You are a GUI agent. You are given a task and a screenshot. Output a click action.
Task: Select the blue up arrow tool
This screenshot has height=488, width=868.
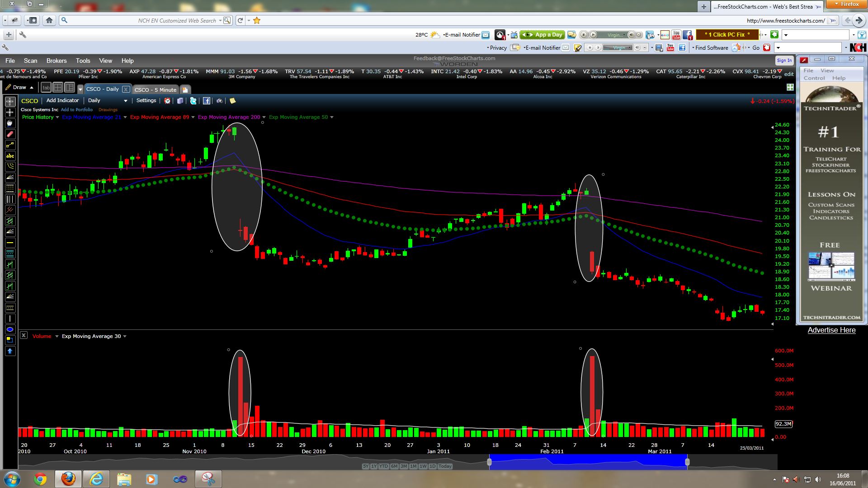pyautogui.click(x=10, y=351)
